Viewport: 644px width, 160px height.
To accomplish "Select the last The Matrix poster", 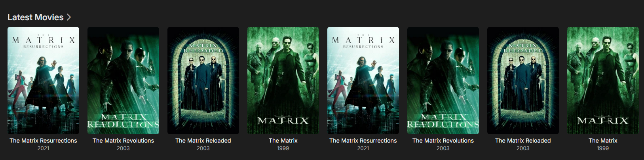I will 603,80.
